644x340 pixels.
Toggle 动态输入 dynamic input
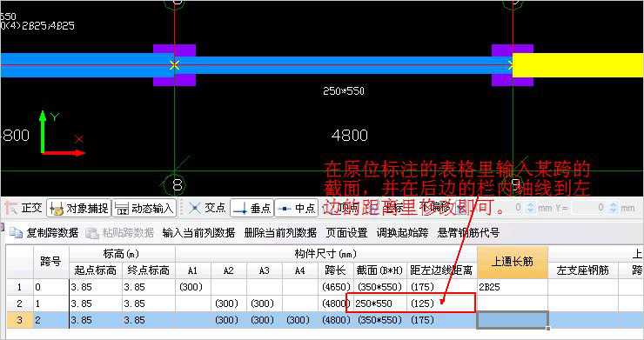(x=144, y=208)
